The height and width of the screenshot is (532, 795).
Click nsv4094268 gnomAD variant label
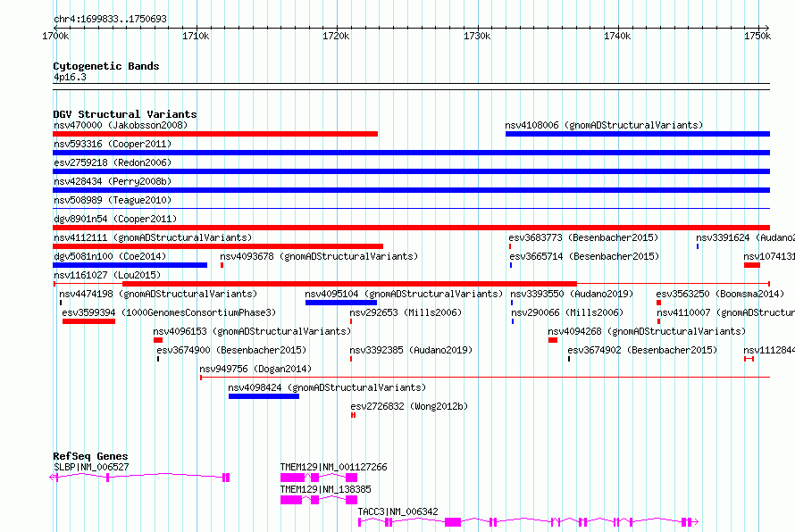click(647, 331)
